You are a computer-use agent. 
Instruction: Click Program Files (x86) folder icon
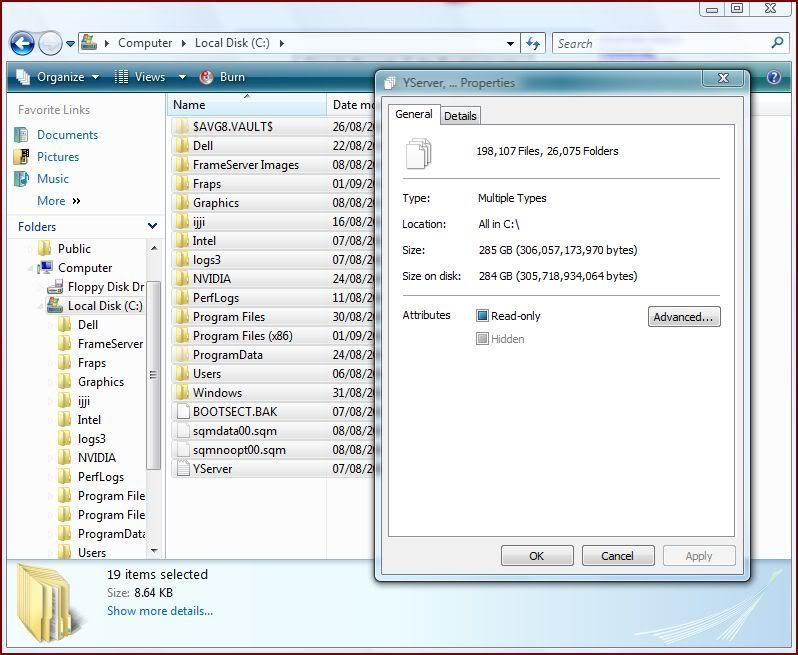click(x=182, y=336)
